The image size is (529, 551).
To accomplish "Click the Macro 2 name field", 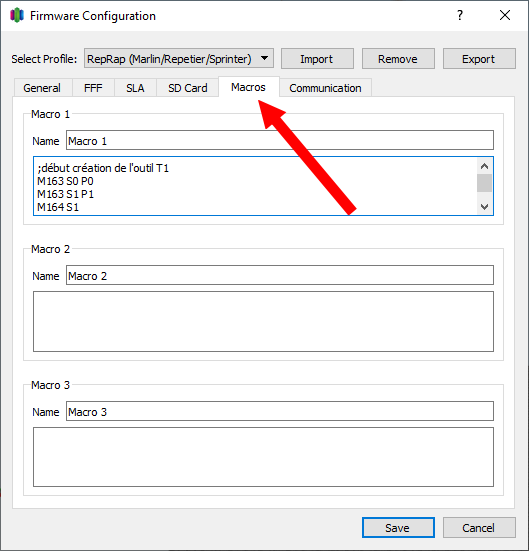I will 280,275.
